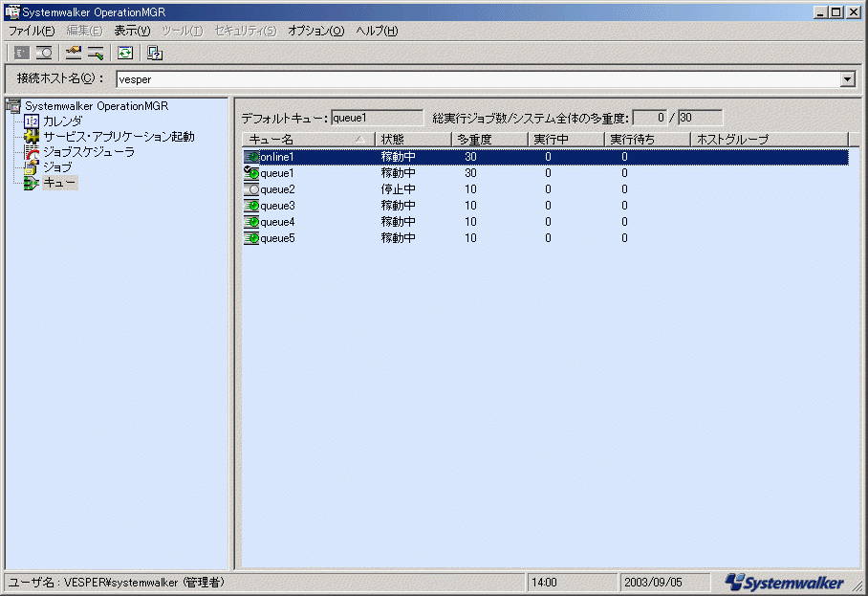Click 稼動中 status of queue5
The image size is (868, 596).
point(398,238)
